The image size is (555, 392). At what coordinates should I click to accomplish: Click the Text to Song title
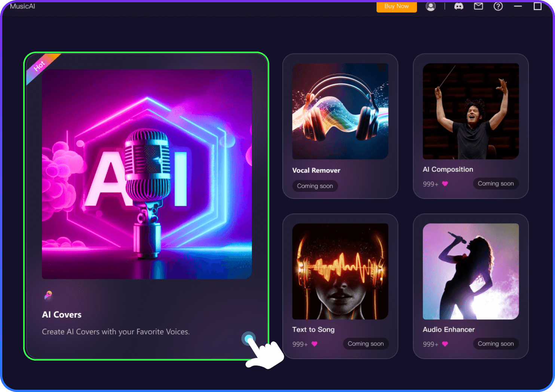tap(313, 330)
